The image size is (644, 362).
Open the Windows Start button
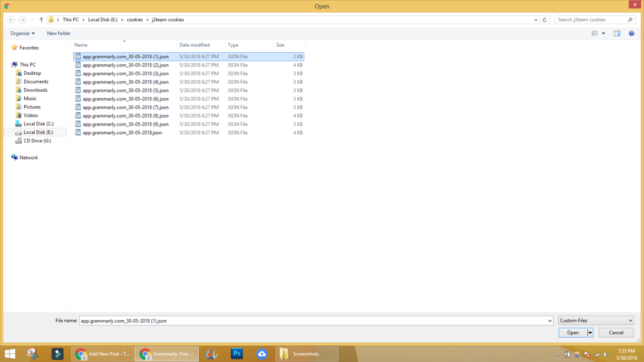tap(10, 354)
